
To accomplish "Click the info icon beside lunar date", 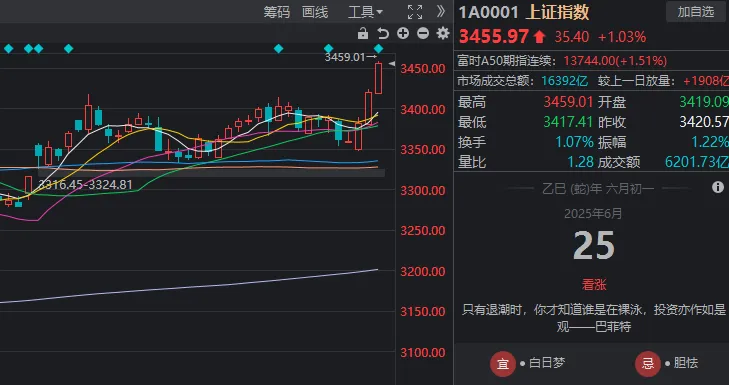I will click(718, 187).
